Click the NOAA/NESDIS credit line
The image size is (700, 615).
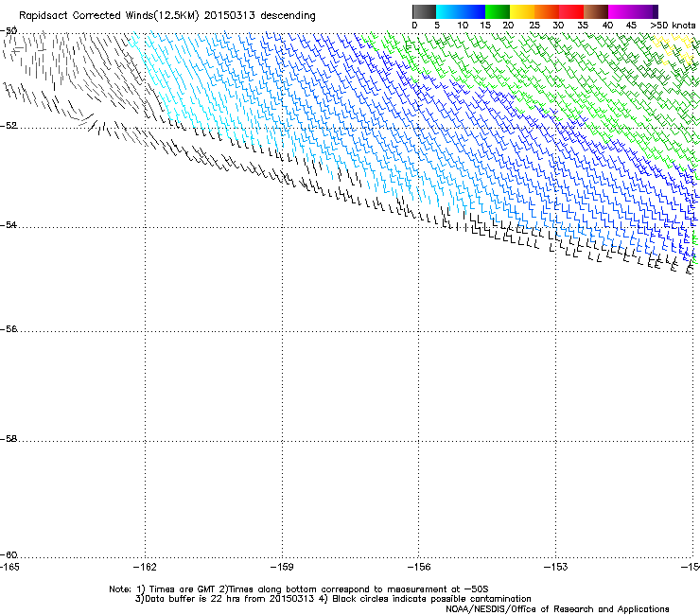(x=557, y=609)
